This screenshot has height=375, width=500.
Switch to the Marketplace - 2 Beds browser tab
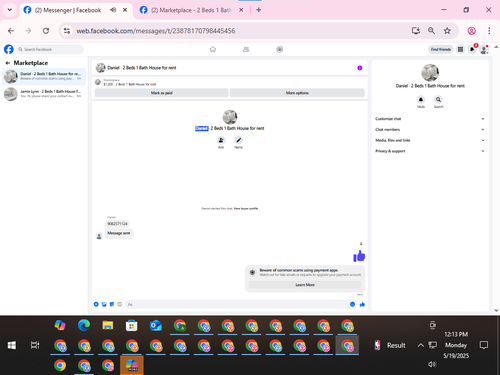coord(191,10)
